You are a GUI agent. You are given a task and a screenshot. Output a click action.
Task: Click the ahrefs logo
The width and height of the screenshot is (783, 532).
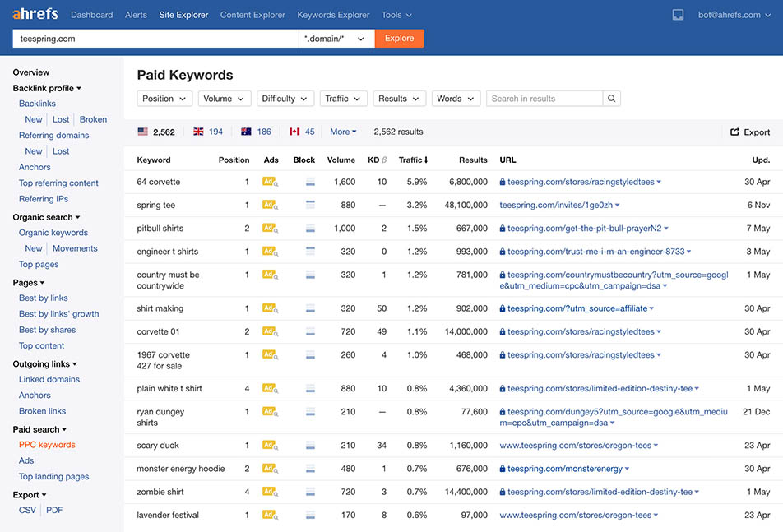click(x=35, y=14)
